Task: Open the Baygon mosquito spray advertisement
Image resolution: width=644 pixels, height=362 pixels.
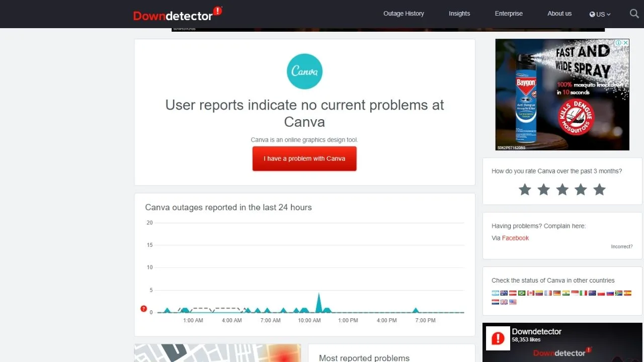Action: (562, 95)
